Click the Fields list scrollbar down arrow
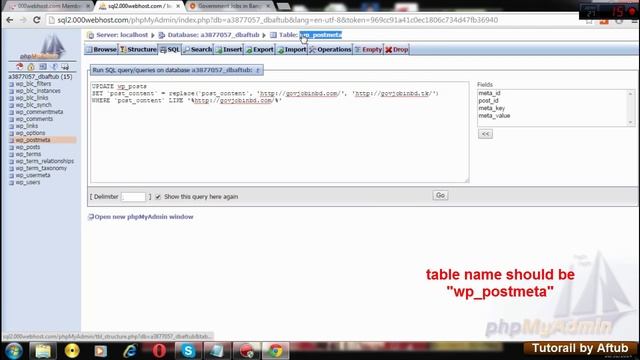 click(x=631, y=122)
